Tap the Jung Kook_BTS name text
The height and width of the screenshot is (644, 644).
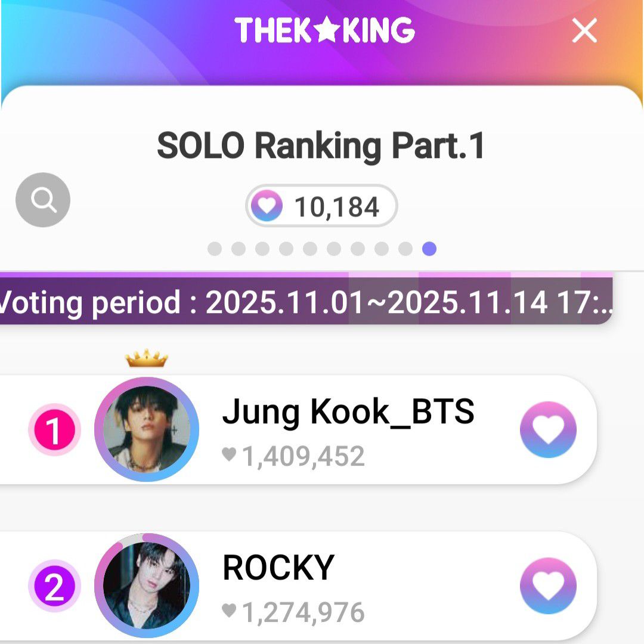[348, 412]
